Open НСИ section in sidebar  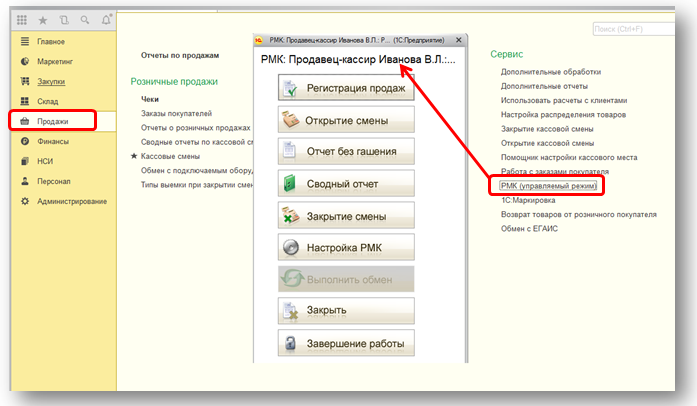(x=45, y=161)
